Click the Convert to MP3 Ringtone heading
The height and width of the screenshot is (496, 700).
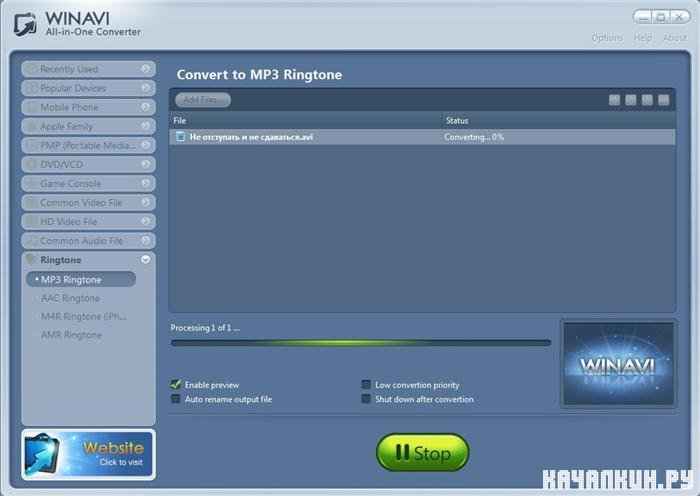click(259, 75)
